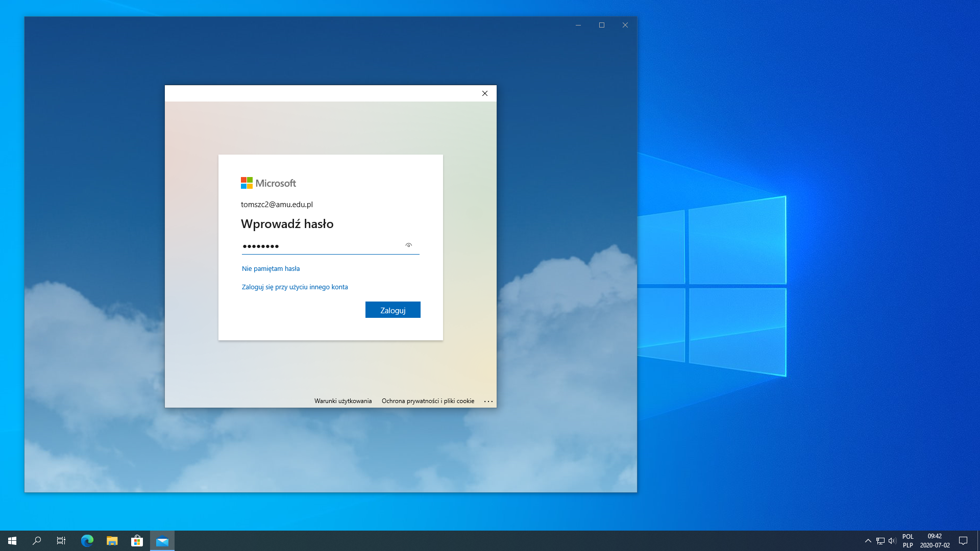
Task: Click the Mail app taskbar icon
Action: coord(162,541)
